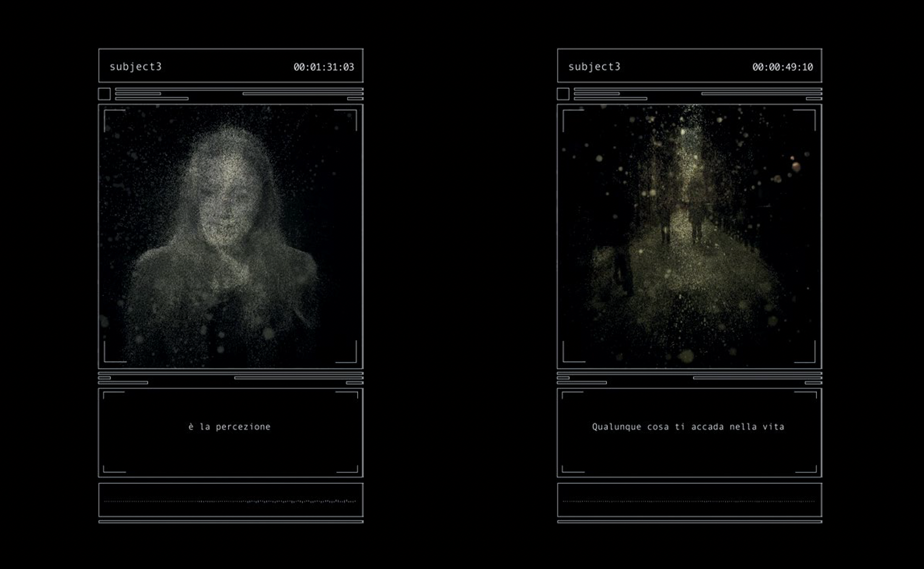Click the audio waveform strip in right panel
924x569 pixels.
[689, 501]
